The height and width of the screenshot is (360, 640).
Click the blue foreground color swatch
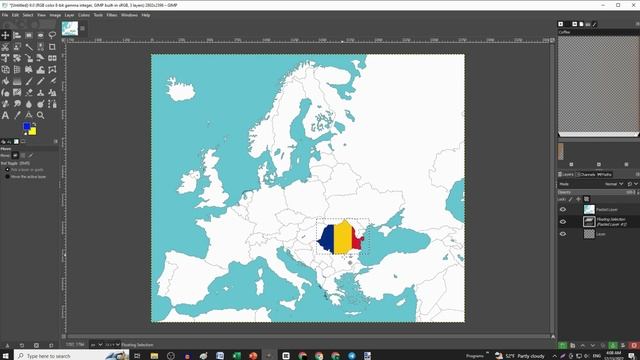pos(27,127)
